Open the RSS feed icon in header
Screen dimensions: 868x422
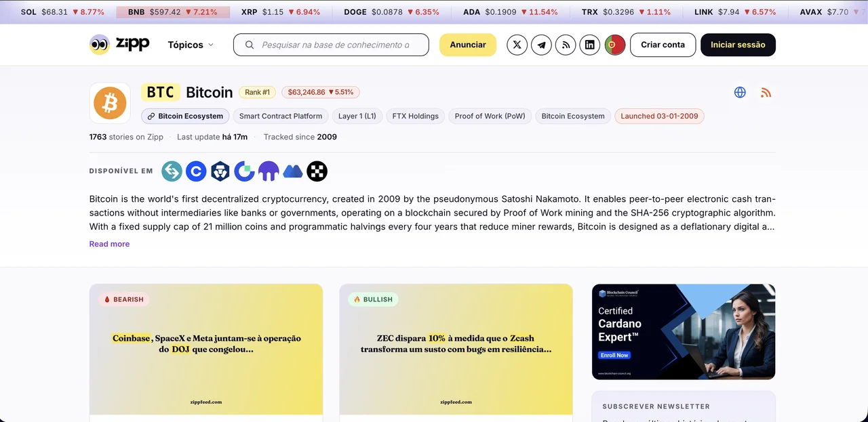(566, 45)
